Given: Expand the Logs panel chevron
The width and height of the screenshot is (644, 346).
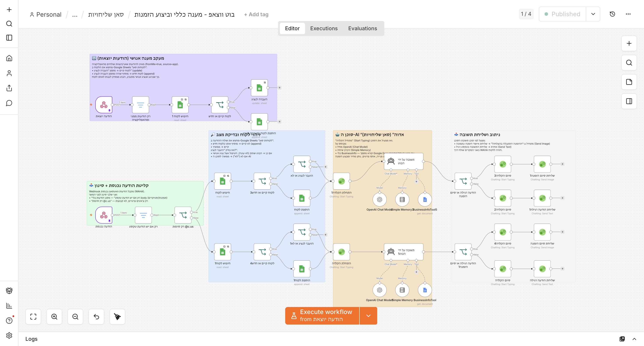Looking at the screenshot, I should (x=634, y=339).
